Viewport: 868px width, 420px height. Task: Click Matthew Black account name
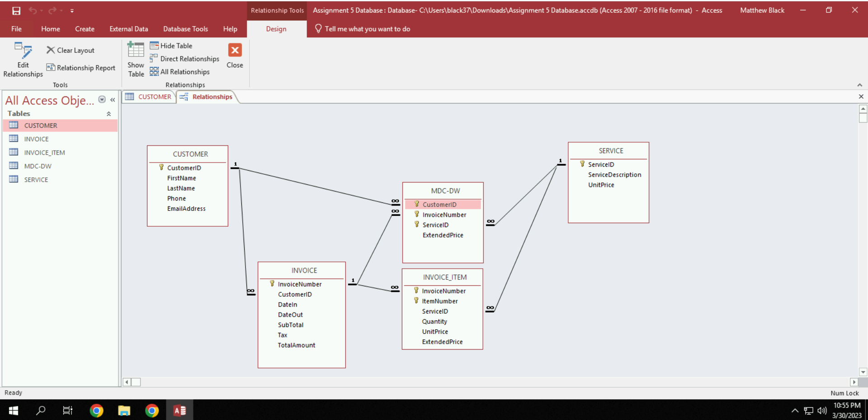pos(762,10)
